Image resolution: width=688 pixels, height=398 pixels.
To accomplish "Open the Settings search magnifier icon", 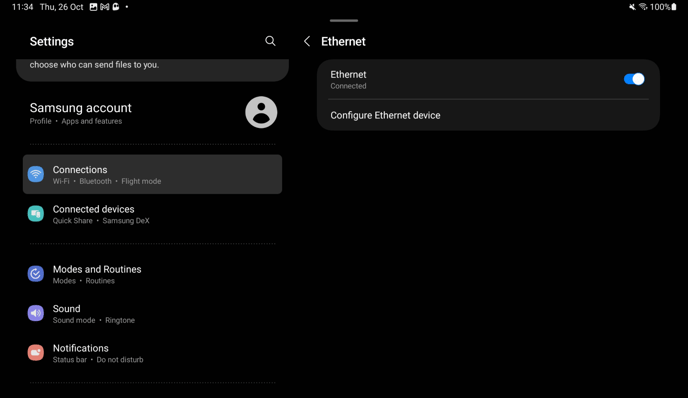I will (270, 41).
